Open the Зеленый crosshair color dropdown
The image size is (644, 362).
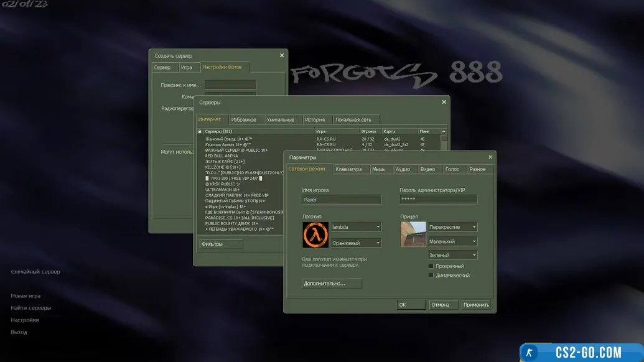click(452, 255)
